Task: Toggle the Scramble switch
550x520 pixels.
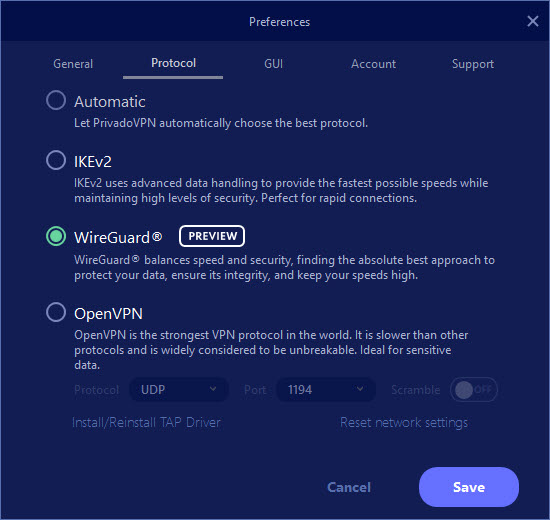Action: click(474, 389)
